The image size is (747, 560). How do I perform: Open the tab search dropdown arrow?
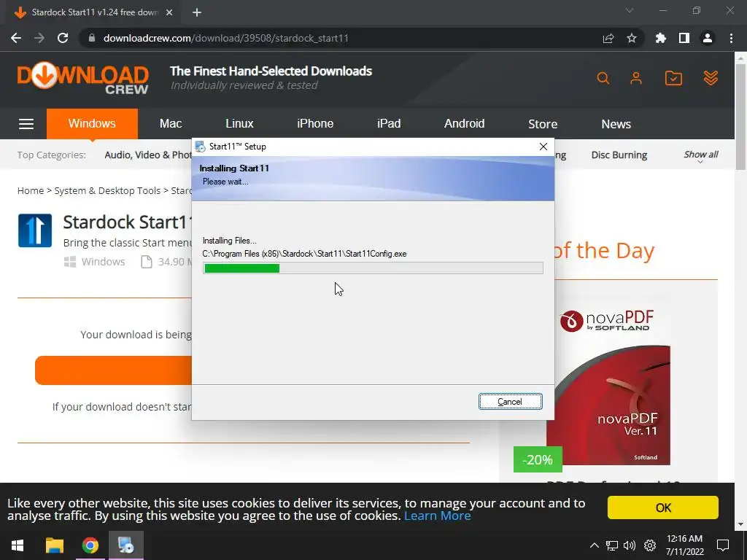pos(630,10)
